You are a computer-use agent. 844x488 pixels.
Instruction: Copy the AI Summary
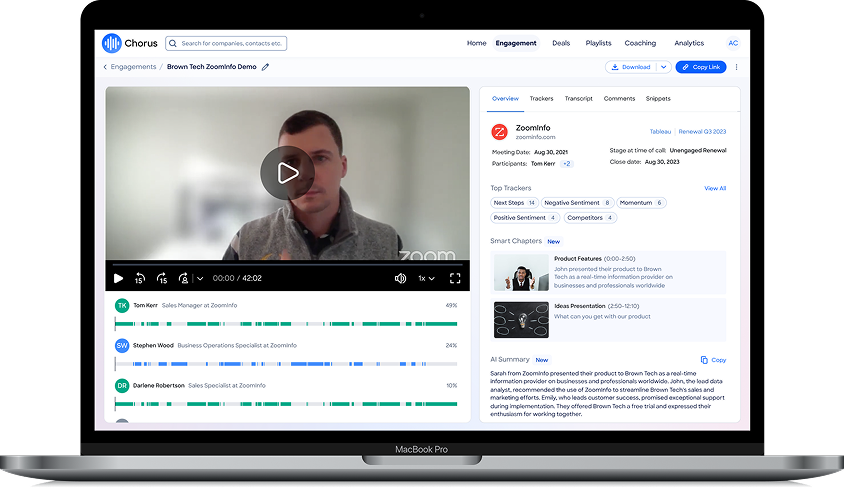(x=713, y=360)
